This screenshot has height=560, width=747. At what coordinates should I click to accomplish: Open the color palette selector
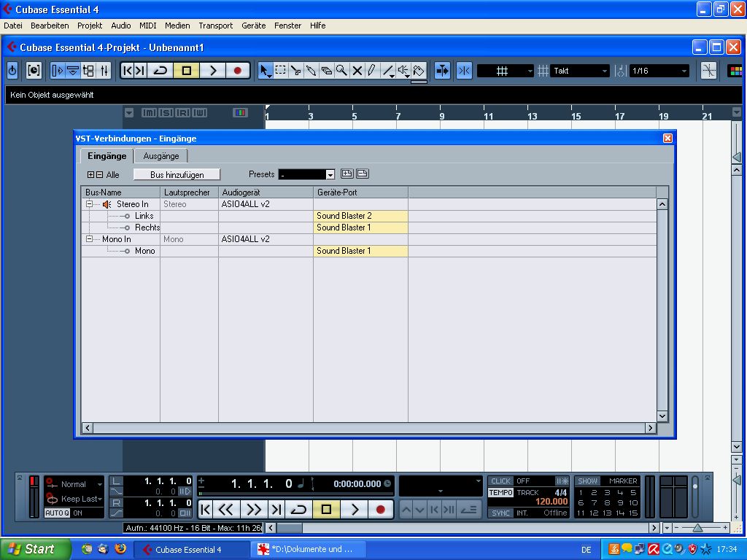(x=736, y=71)
